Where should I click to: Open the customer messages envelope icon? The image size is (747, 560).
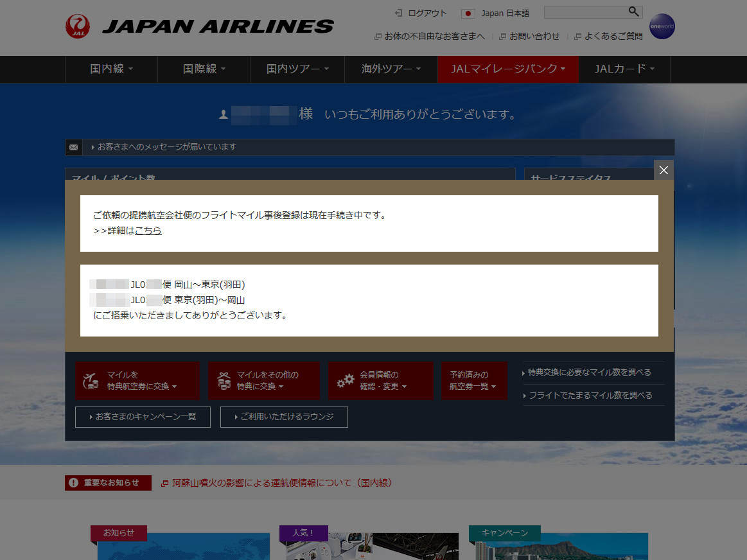73,147
